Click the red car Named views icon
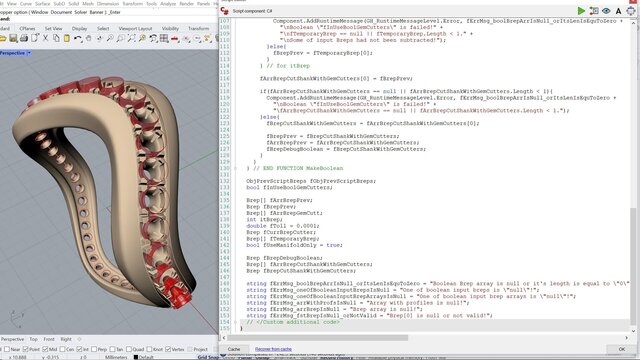The image size is (640, 360). pos(175,39)
